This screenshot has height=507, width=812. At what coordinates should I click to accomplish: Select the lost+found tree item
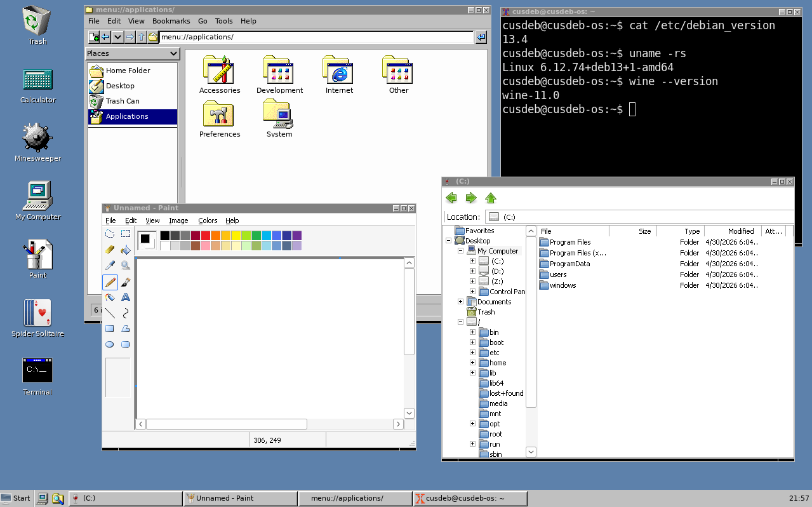point(501,393)
